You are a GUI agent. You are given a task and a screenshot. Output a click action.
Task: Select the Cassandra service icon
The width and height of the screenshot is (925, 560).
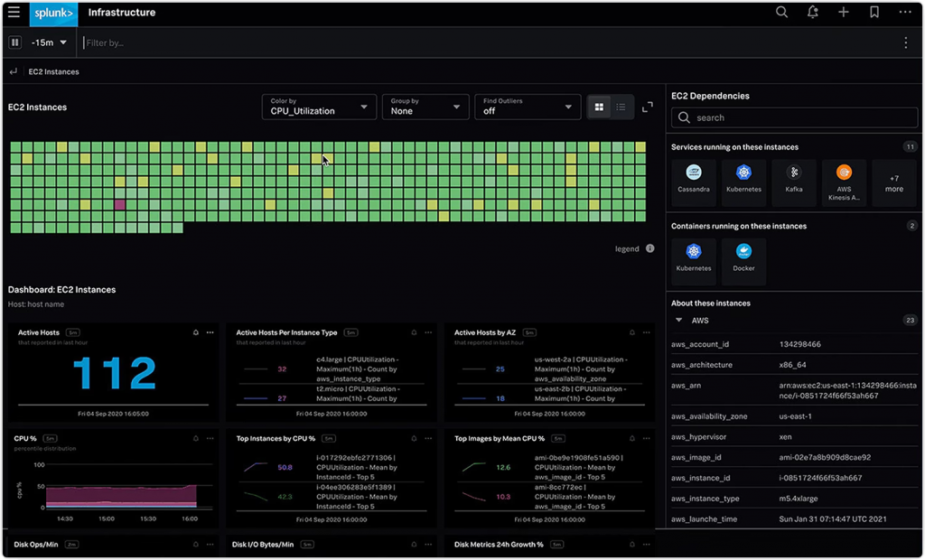[692, 181]
